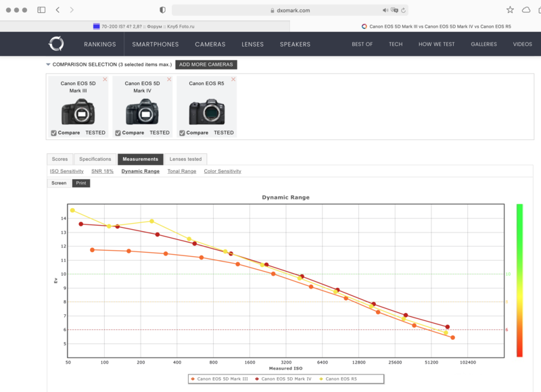
Task: Open the Rankings navigation menu
Action: coord(99,44)
